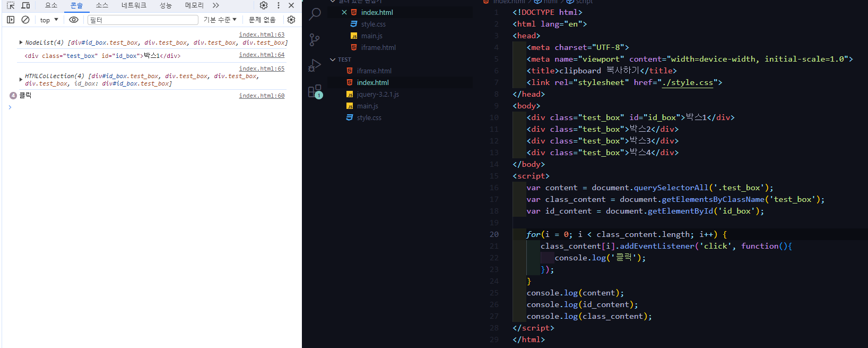Click 'addEventListener' in the editor code
This screenshot has height=348, width=868.
click(x=657, y=246)
